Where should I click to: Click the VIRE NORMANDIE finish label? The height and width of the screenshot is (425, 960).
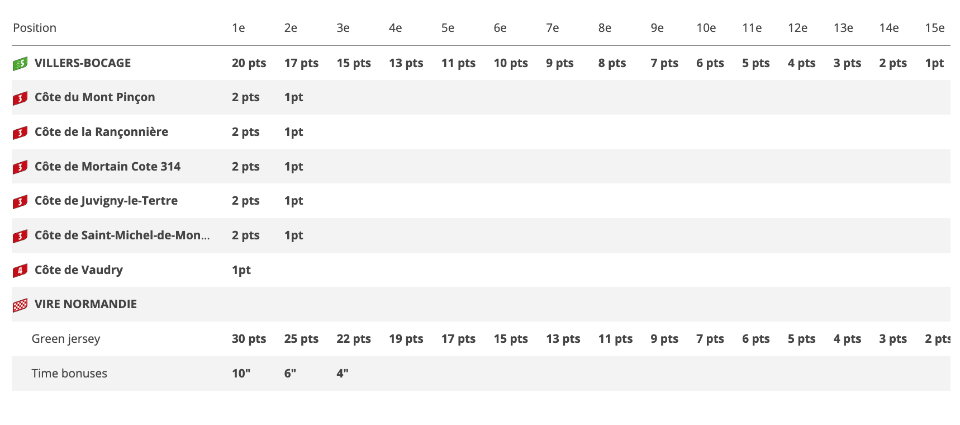85,304
